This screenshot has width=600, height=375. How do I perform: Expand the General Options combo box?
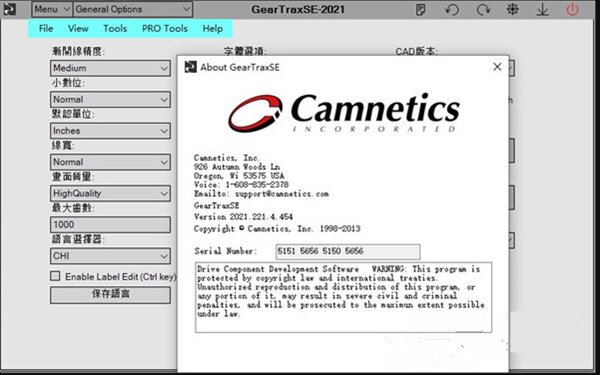point(133,9)
